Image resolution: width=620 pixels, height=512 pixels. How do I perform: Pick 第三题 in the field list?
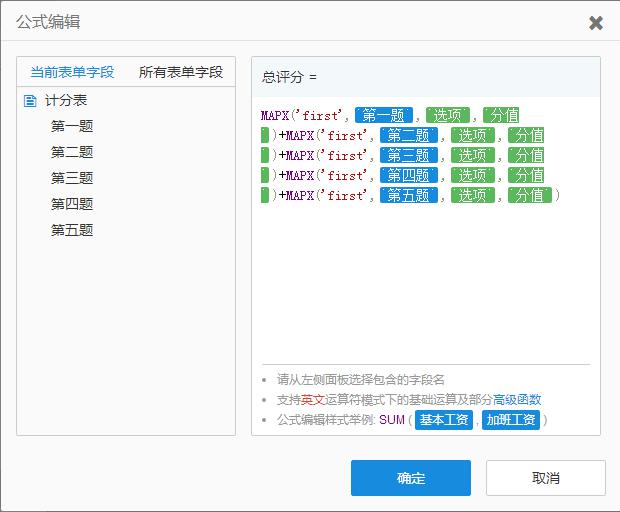click(x=72, y=179)
